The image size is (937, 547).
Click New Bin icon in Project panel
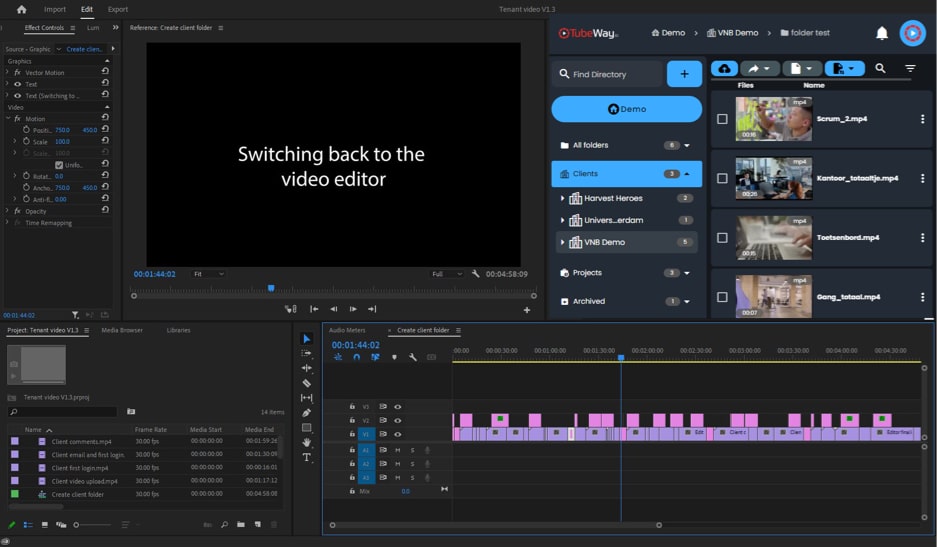(x=241, y=524)
